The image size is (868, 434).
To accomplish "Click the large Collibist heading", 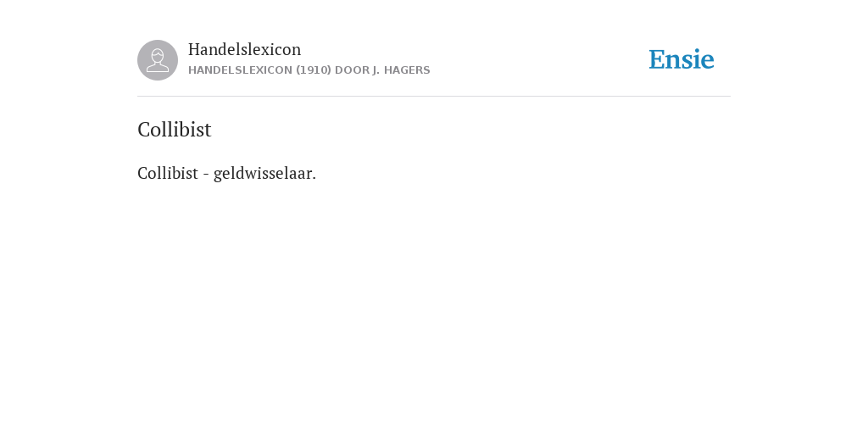I will [x=175, y=130].
